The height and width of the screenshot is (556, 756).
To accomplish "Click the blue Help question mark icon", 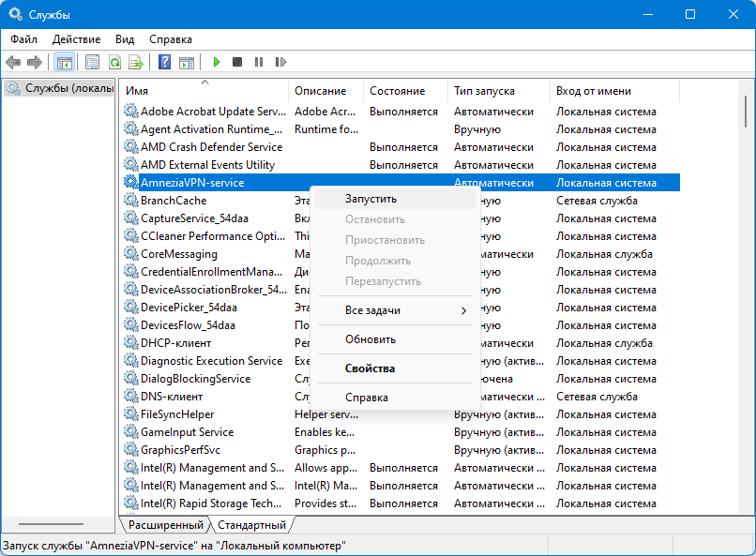I will (x=164, y=62).
